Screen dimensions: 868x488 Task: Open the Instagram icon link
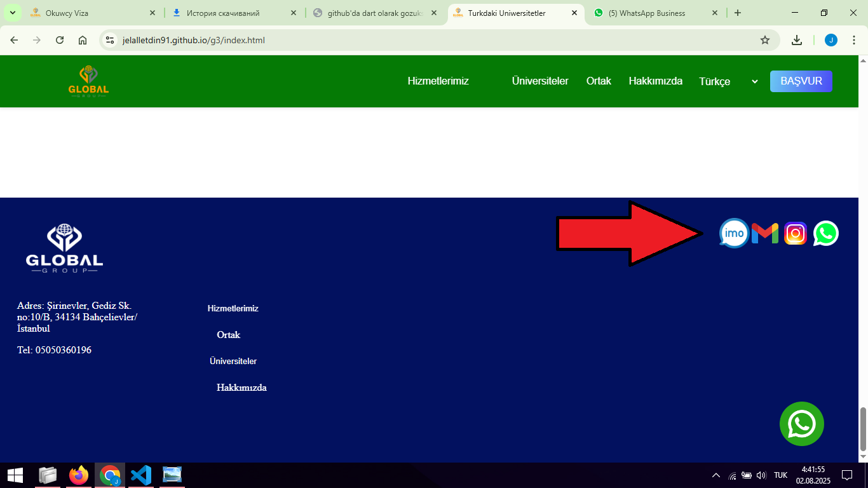(796, 233)
